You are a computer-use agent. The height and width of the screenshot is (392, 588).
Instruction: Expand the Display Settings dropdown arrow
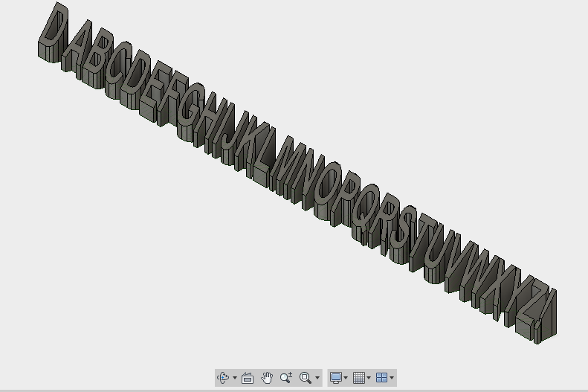346,378
